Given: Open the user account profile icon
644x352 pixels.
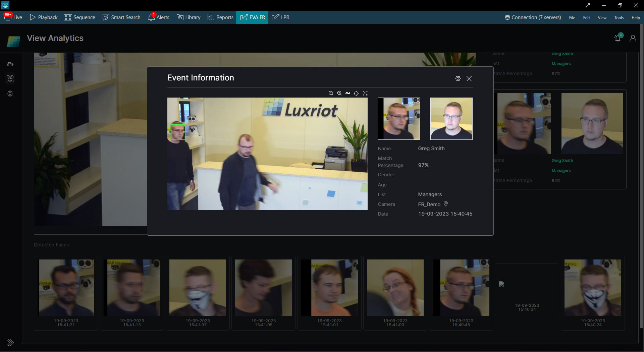Looking at the screenshot, I should pos(633,38).
